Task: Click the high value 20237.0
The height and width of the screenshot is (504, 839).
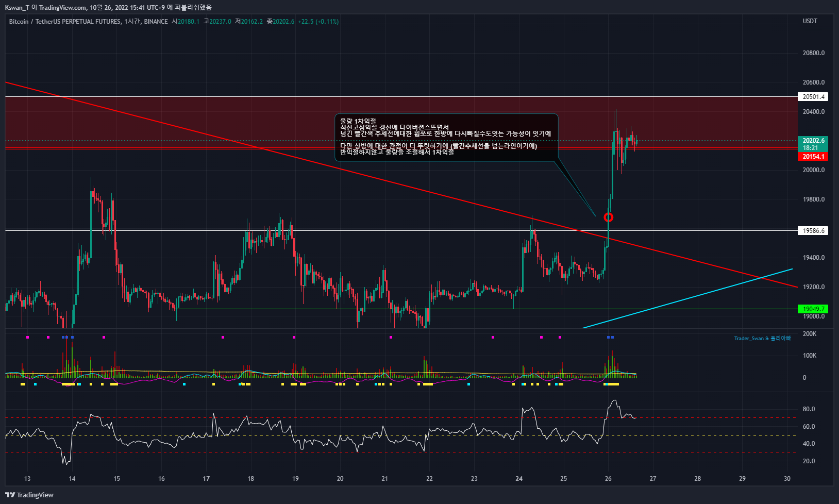Action: tap(220, 22)
